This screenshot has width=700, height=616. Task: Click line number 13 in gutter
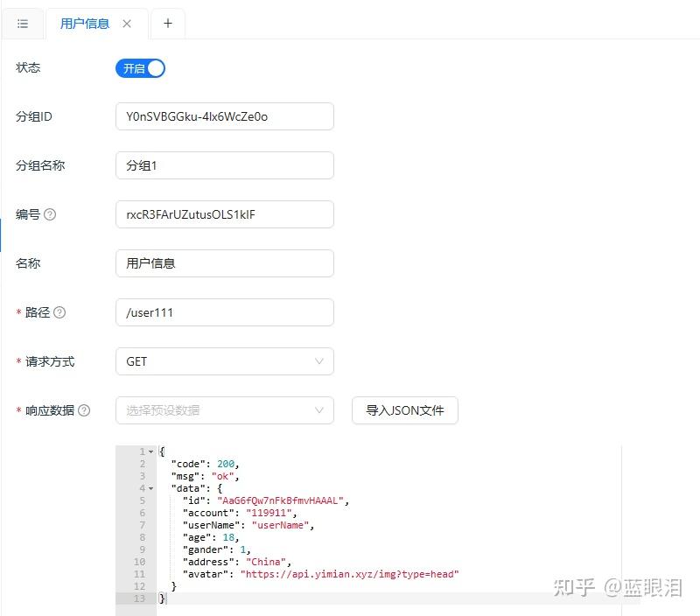tap(139, 598)
